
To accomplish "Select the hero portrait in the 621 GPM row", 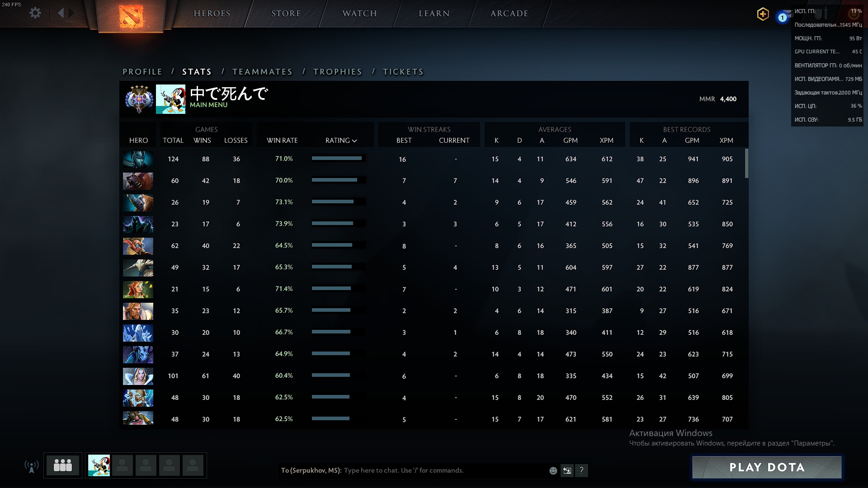I will pos(138,418).
